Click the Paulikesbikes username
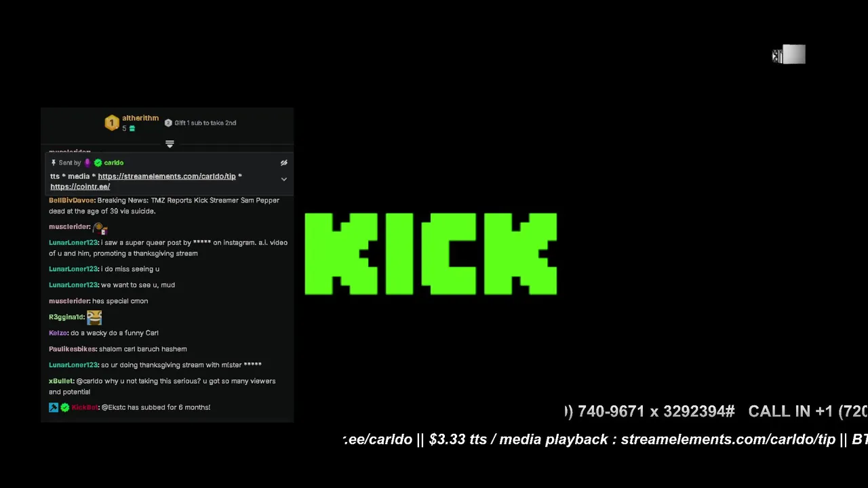Viewport: 868px width, 488px height. point(73,349)
